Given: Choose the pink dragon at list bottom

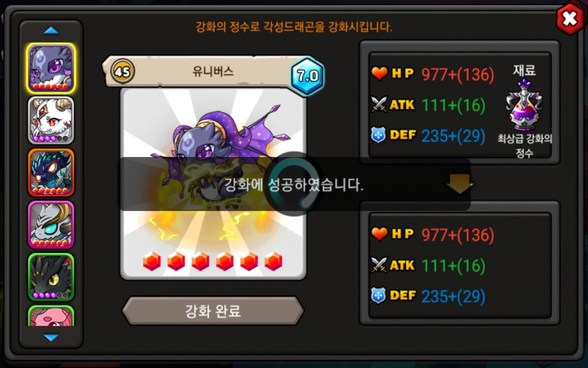Looking at the screenshot, I should coord(51,316).
